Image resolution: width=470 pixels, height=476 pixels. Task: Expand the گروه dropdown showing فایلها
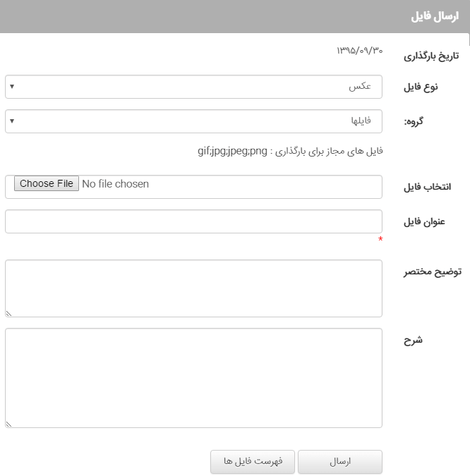(x=193, y=121)
